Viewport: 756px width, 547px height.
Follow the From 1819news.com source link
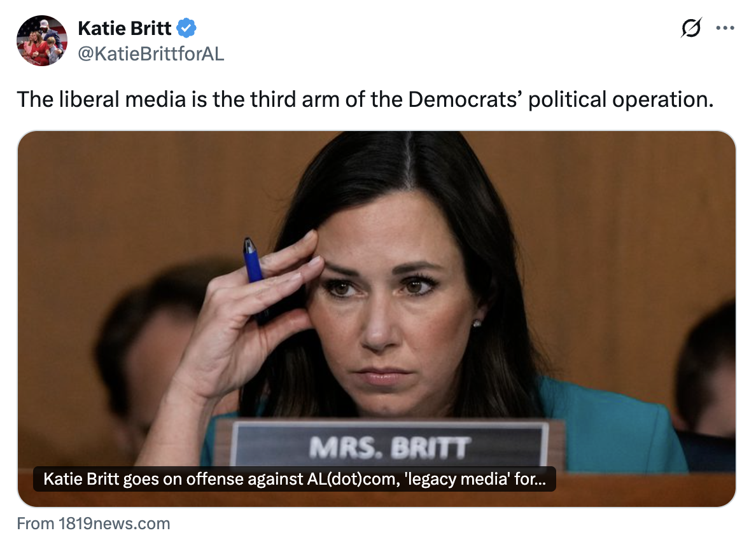coord(94,523)
